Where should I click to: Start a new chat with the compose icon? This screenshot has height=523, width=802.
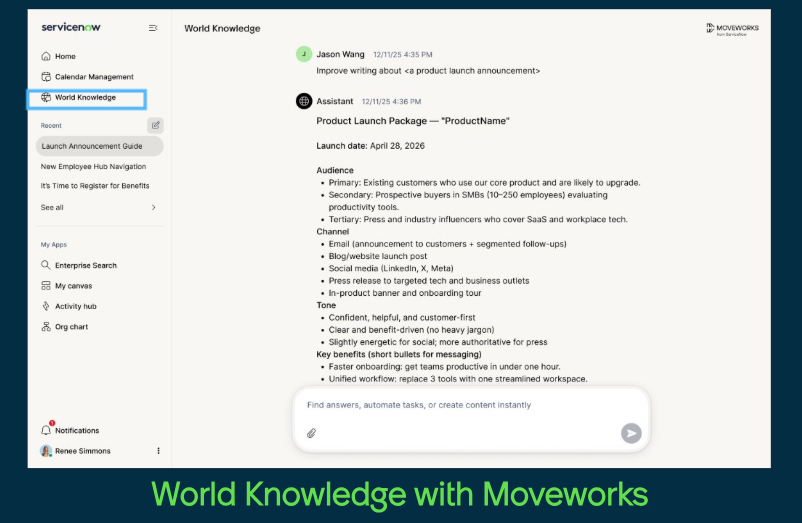pyautogui.click(x=155, y=125)
